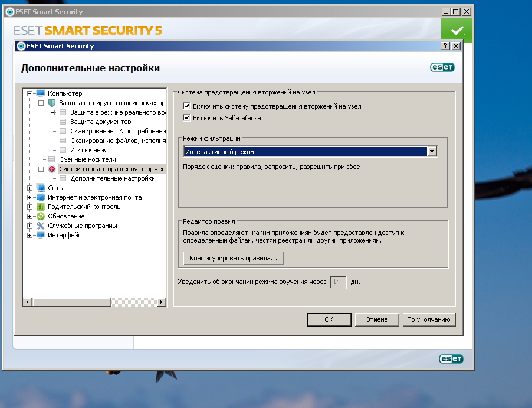Click the Интернет и электронная почта globe icon

point(41,197)
